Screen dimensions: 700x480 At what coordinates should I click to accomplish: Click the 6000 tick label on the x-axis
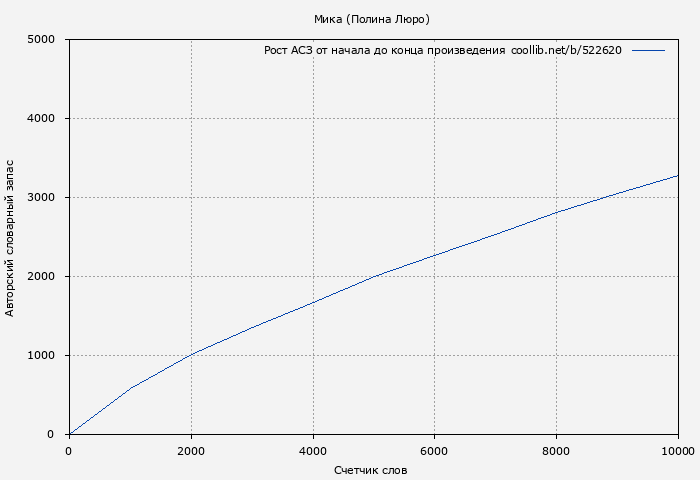[434, 451]
